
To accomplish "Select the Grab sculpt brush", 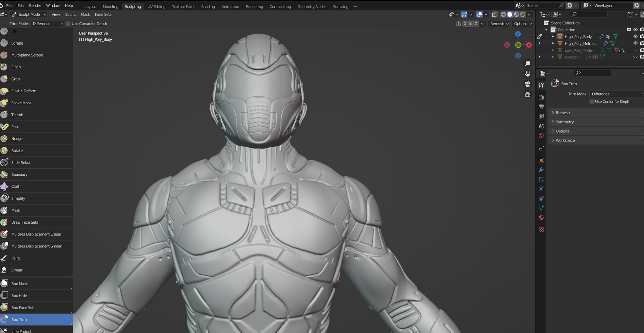I will coord(15,79).
